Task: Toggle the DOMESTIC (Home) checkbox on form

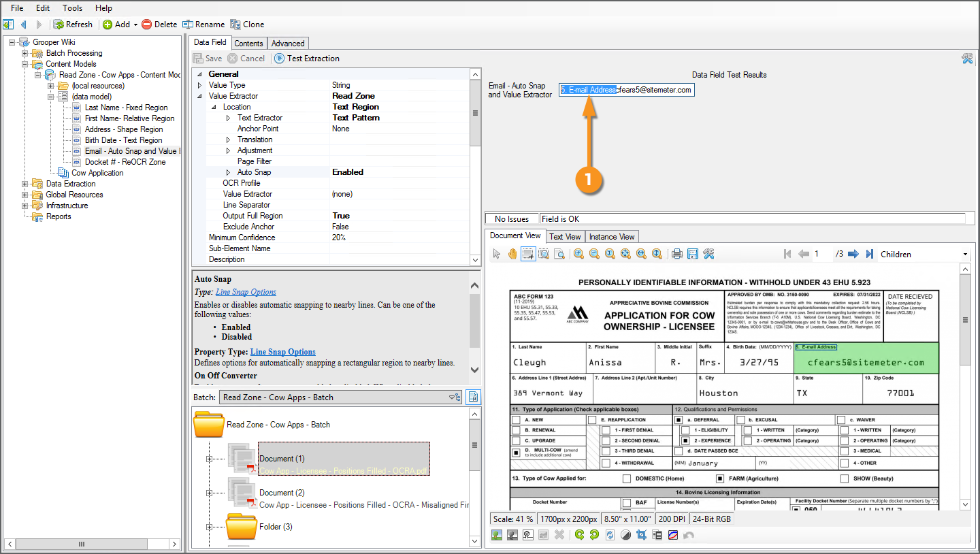Action: 626,478
